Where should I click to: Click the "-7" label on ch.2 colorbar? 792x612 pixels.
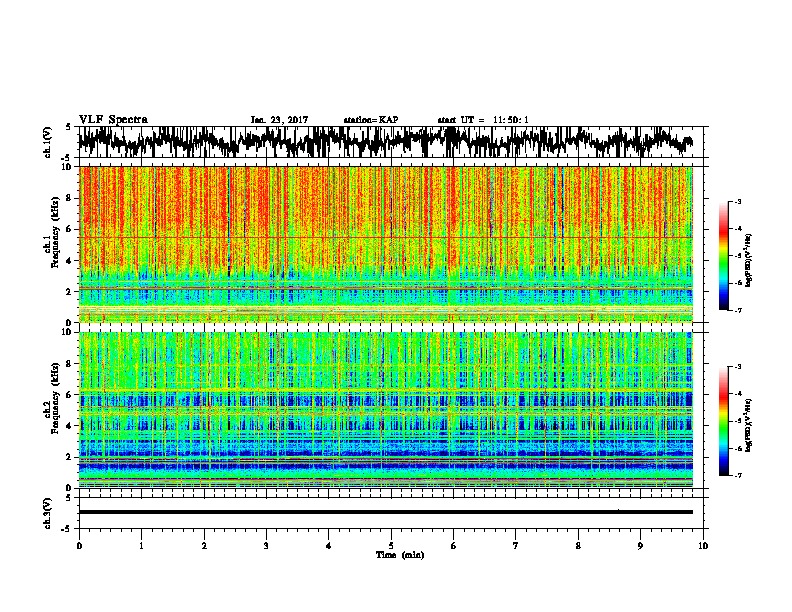738,475
